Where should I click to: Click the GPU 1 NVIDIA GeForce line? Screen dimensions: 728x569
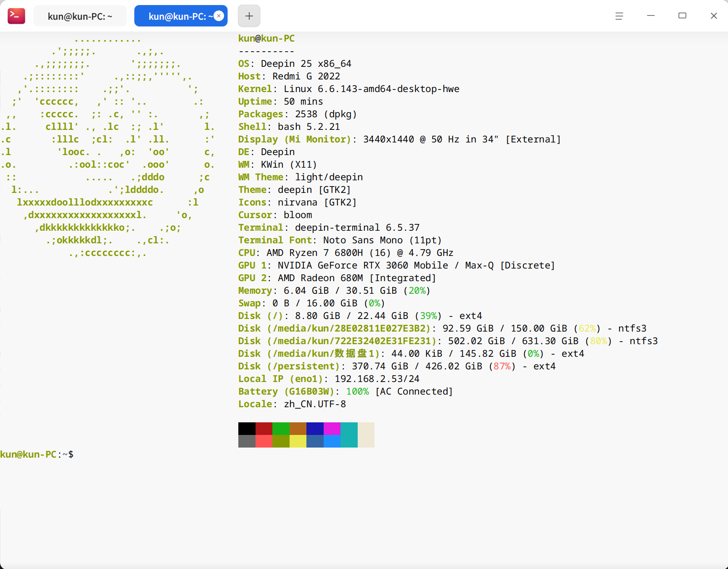coord(397,265)
